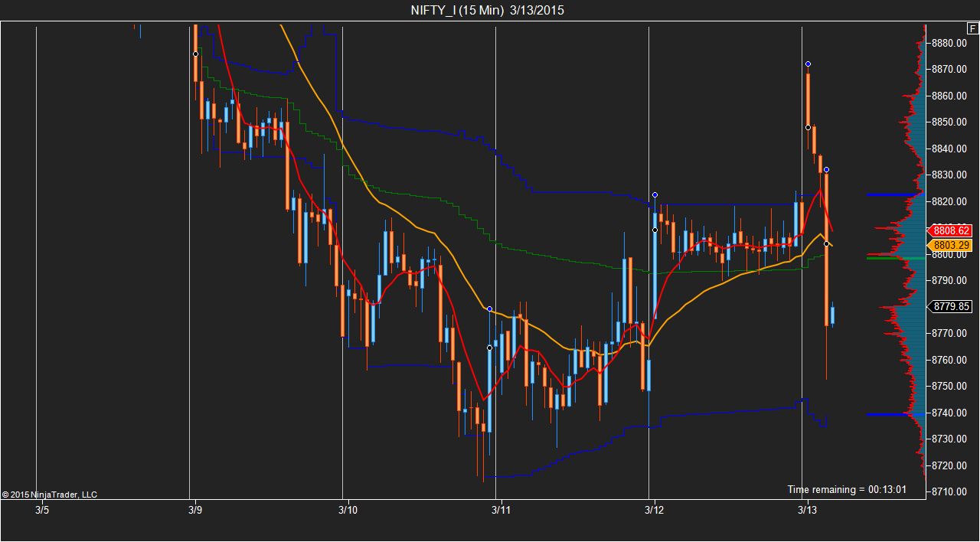Click the 3/11 date label

tap(501, 510)
